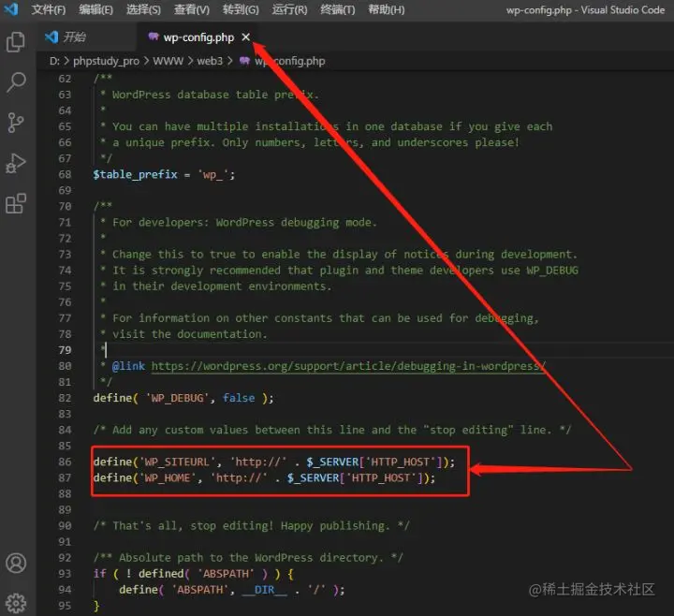Click the 'wp_' string on line 68
Viewport: 674px width, 616px height.
click(212, 174)
